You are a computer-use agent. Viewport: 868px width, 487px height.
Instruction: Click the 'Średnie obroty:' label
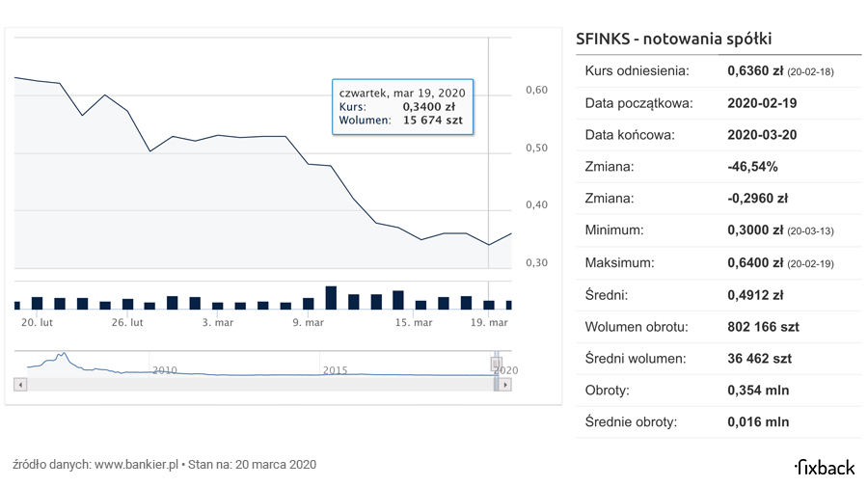(x=631, y=421)
